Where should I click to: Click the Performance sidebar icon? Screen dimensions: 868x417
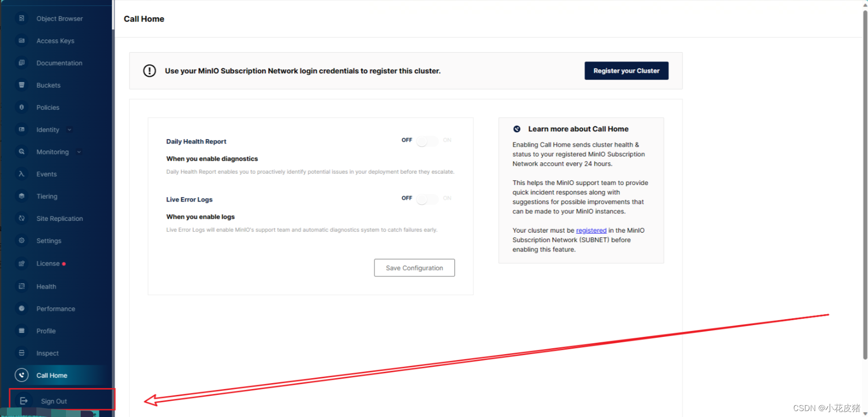click(x=22, y=308)
